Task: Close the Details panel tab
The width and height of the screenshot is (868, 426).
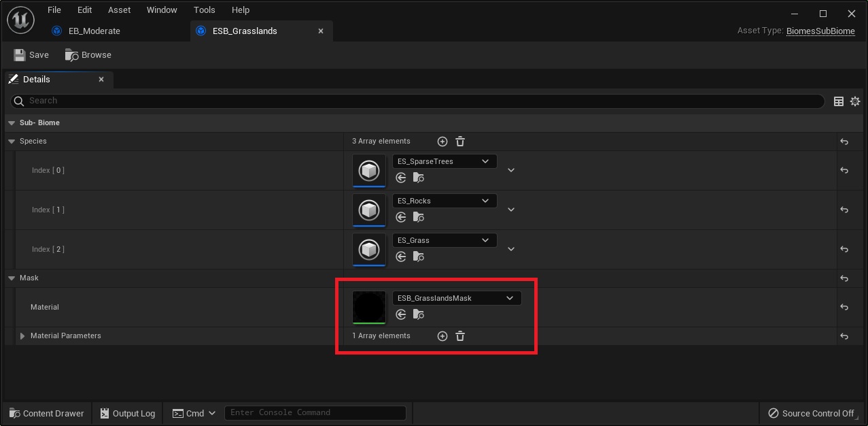Action: click(x=101, y=80)
